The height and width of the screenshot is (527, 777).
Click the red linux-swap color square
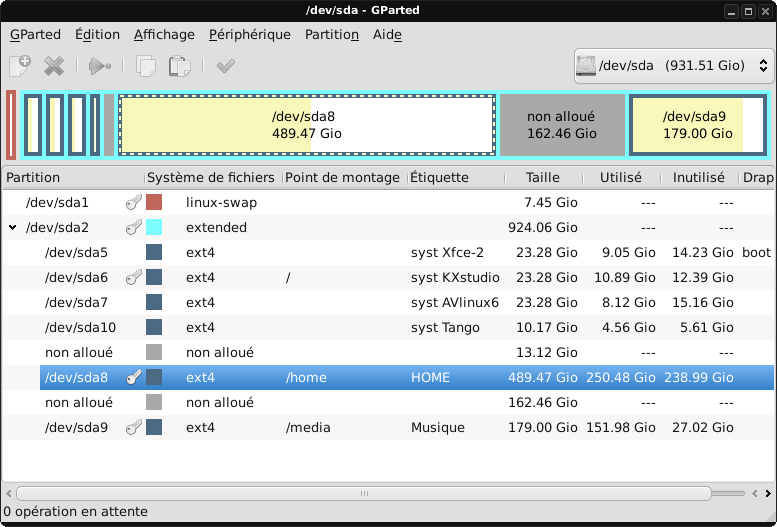pos(154,202)
